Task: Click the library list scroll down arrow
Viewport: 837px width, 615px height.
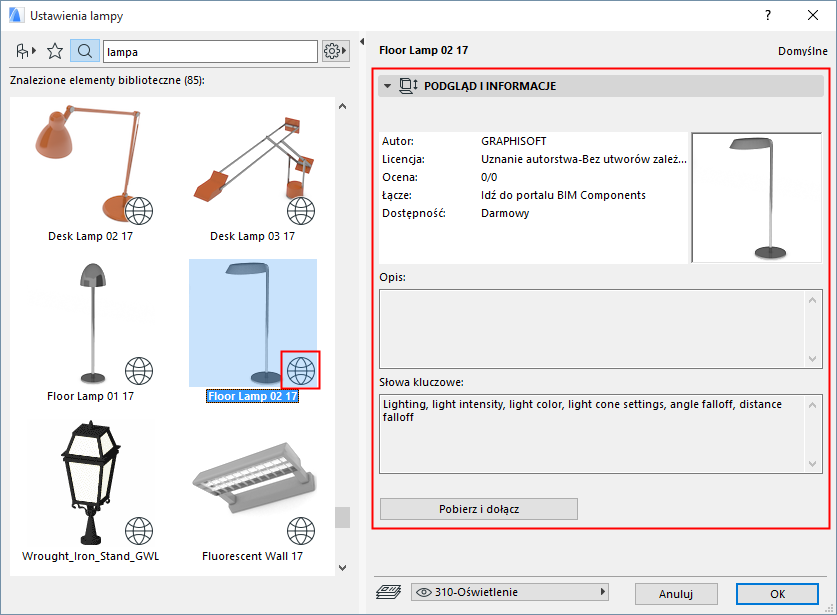Action: 343,568
